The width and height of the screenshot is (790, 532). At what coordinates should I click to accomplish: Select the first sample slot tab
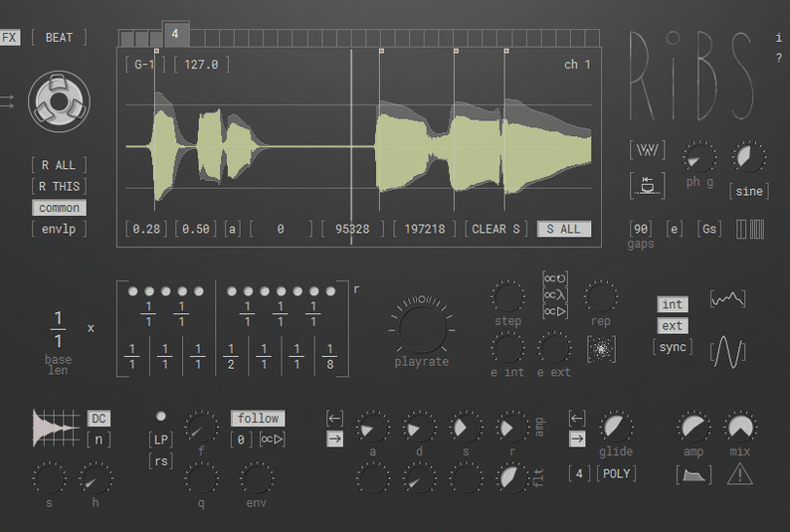[126, 38]
